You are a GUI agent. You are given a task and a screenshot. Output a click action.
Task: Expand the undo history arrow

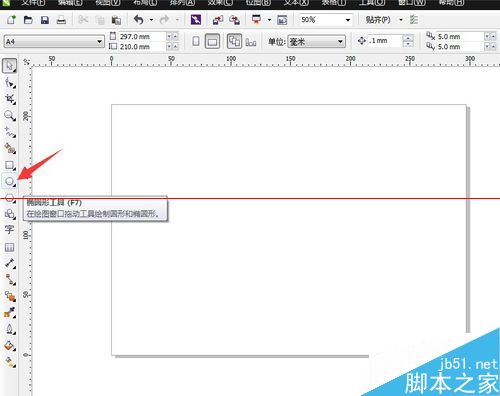151,20
